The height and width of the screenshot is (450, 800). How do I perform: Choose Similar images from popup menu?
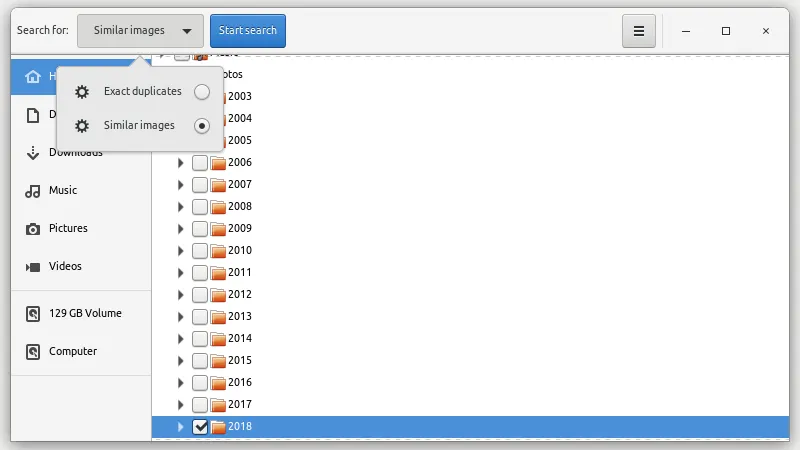(140, 126)
